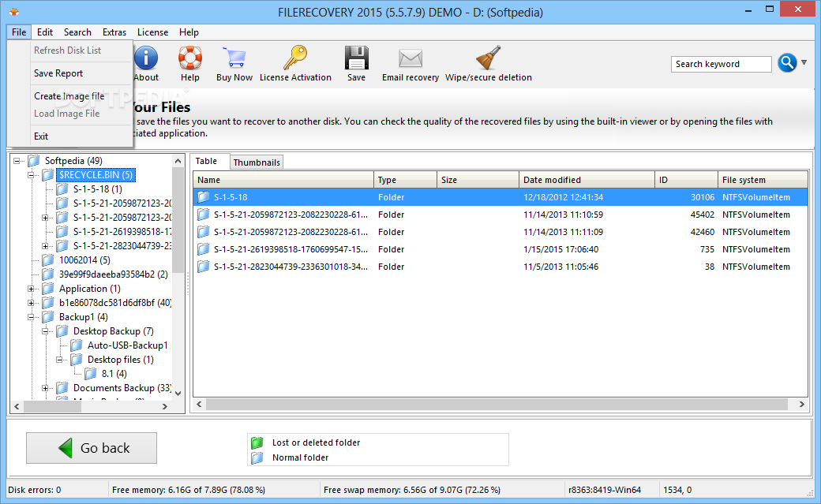Click the $RECYCLE.BIN folder icon in tree
821x504 pixels.
point(48,175)
